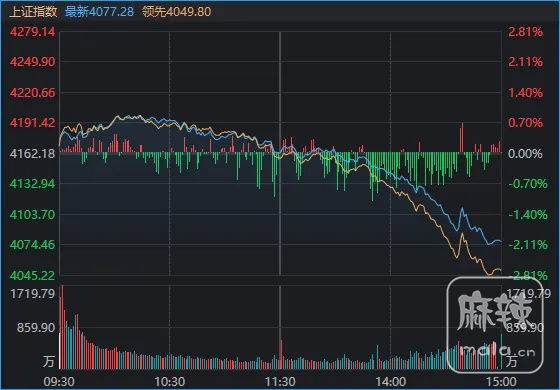Click the 14:00 time axis label
Screen dimensions: 560x390
coord(390,382)
